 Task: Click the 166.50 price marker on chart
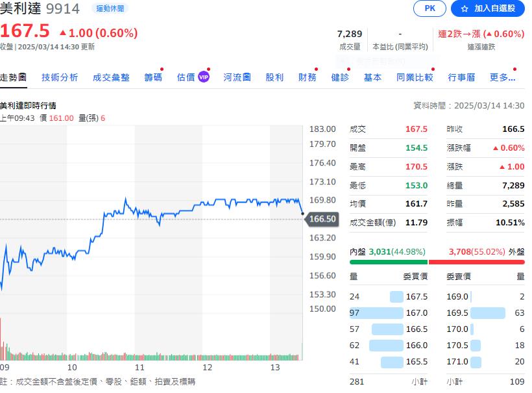322,219
